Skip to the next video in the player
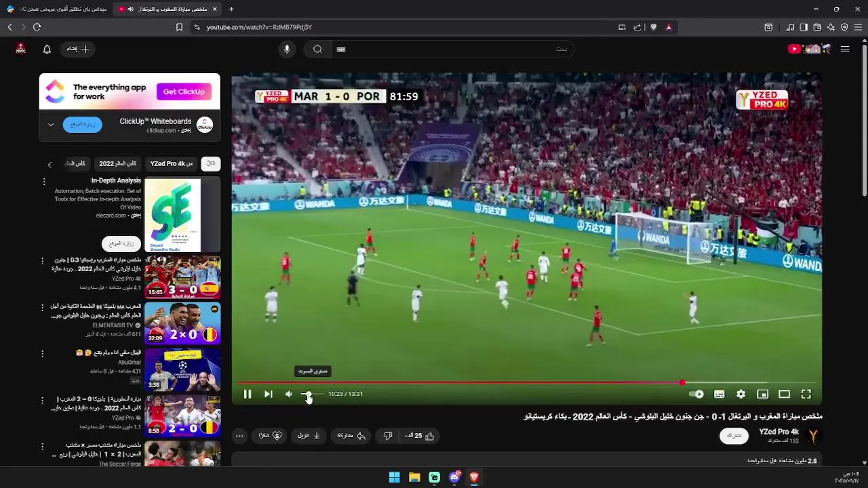 pyautogui.click(x=269, y=394)
